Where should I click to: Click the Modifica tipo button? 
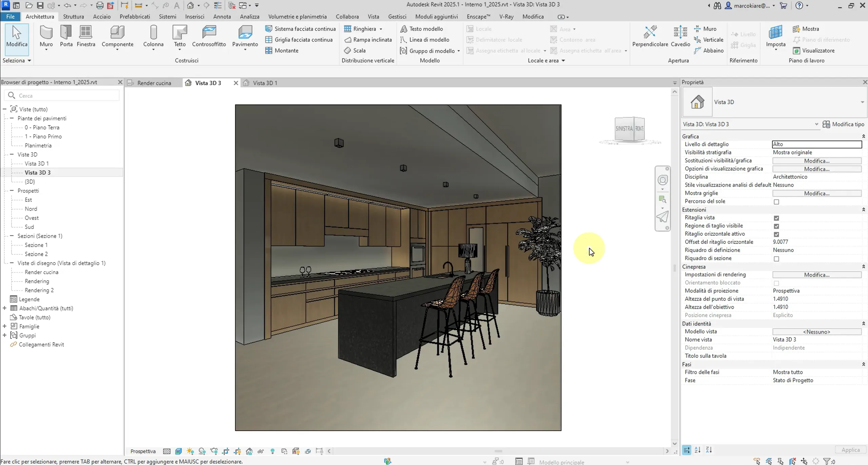point(844,124)
